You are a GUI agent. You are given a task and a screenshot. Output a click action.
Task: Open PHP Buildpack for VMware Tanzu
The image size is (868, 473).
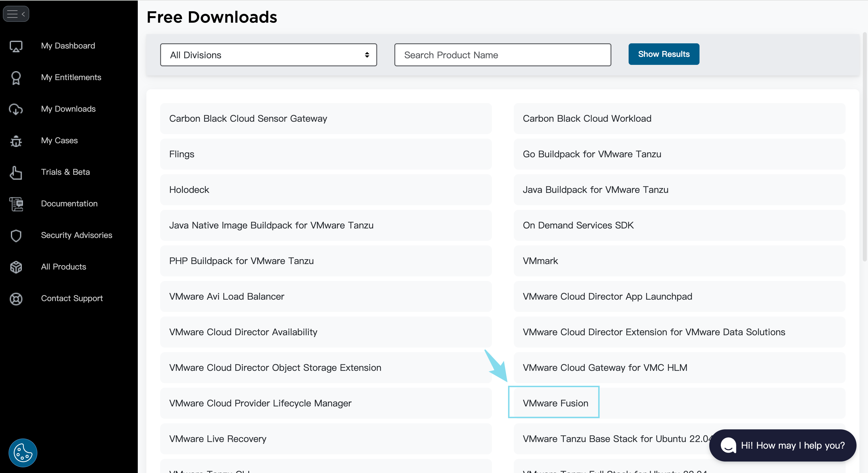[x=326, y=261]
